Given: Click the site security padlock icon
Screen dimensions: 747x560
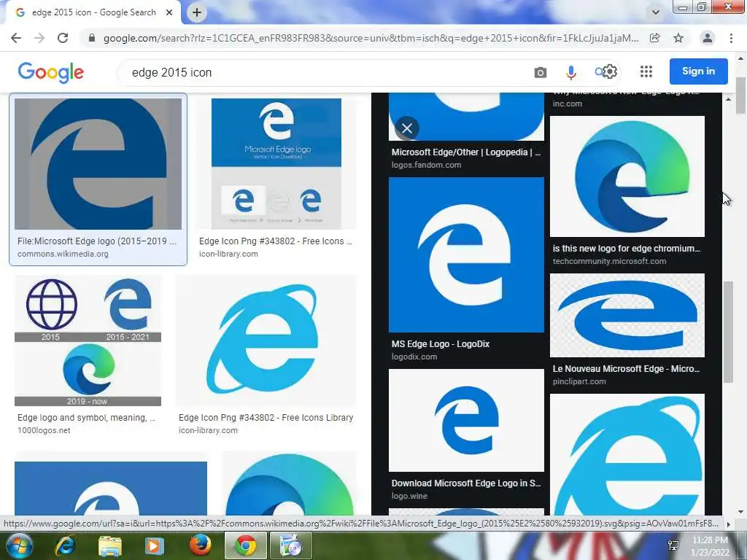Looking at the screenshot, I should click(92, 38).
